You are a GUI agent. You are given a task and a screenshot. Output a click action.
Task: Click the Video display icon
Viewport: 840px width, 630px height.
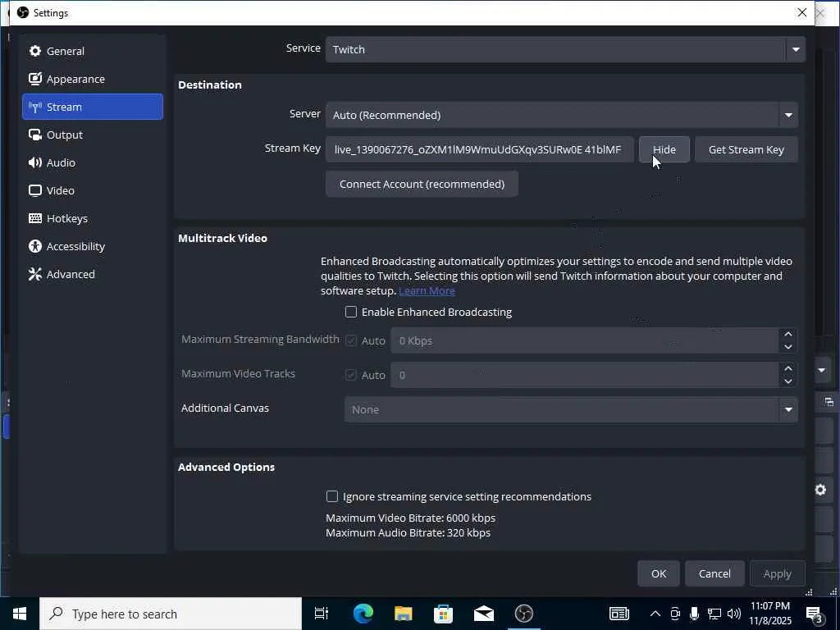tap(34, 190)
